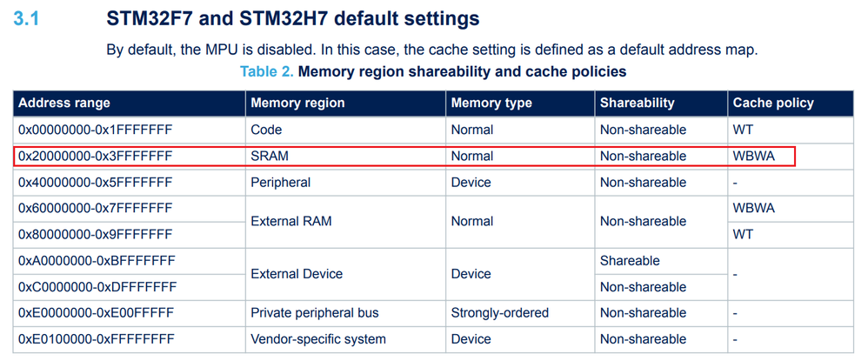Viewport: 868px width, 361px height.
Task: Click the Shareable cell for External Device
Action: [630, 261]
